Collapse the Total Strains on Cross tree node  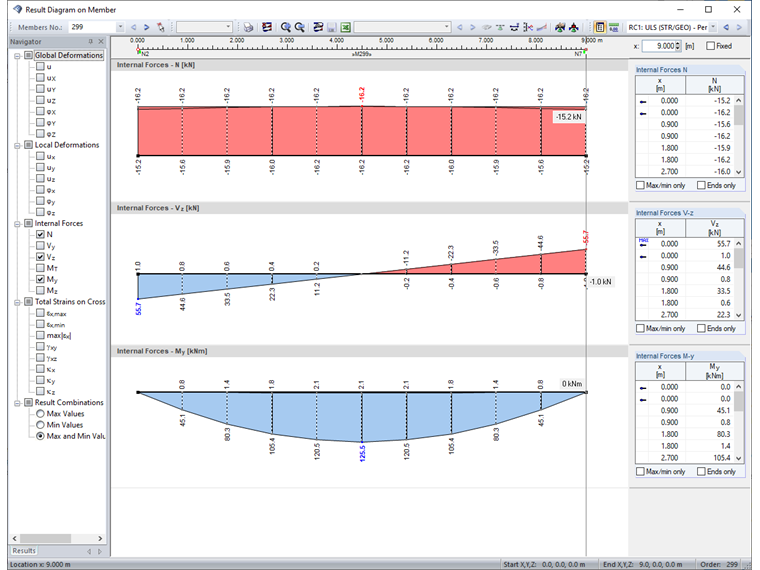[17, 302]
